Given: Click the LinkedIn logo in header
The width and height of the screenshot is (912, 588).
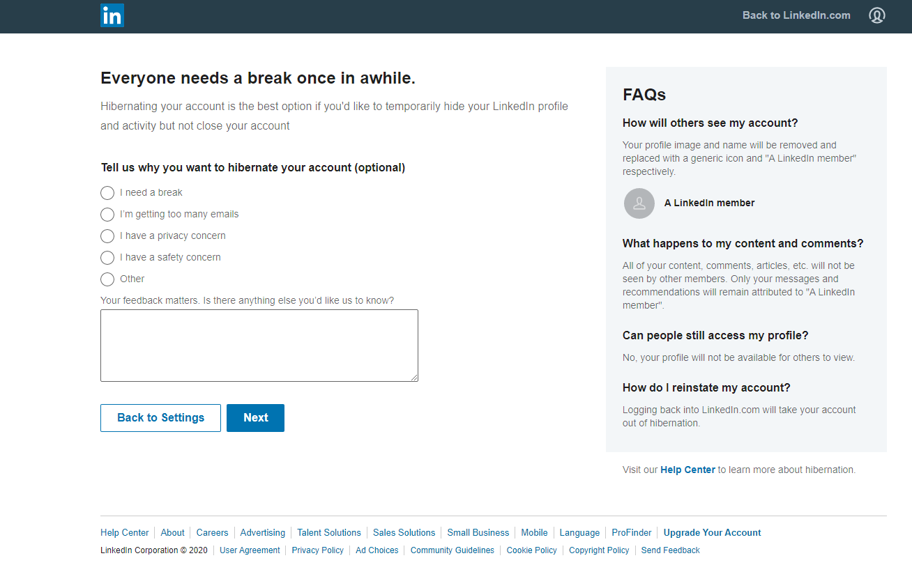Looking at the screenshot, I should pos(112,15).
